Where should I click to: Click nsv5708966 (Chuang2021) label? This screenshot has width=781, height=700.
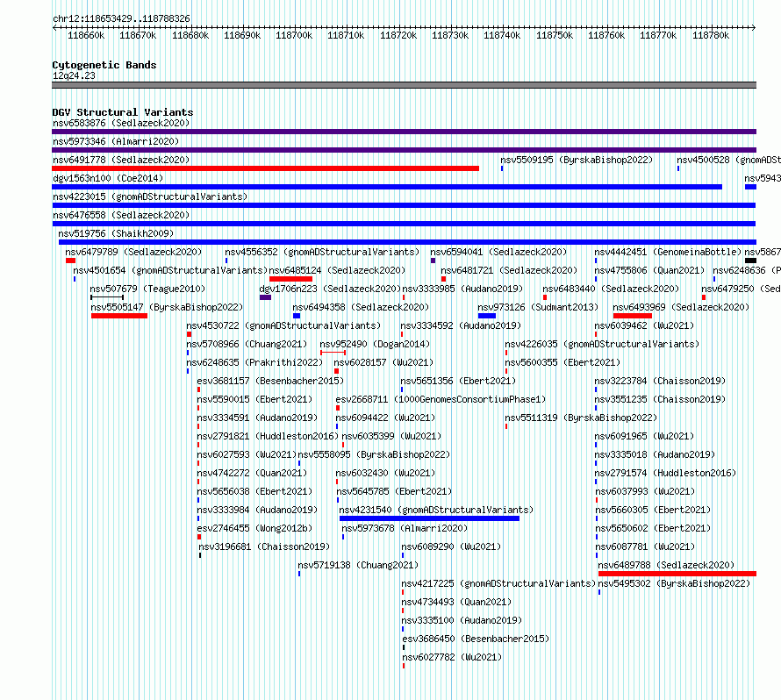click(247, 344)
